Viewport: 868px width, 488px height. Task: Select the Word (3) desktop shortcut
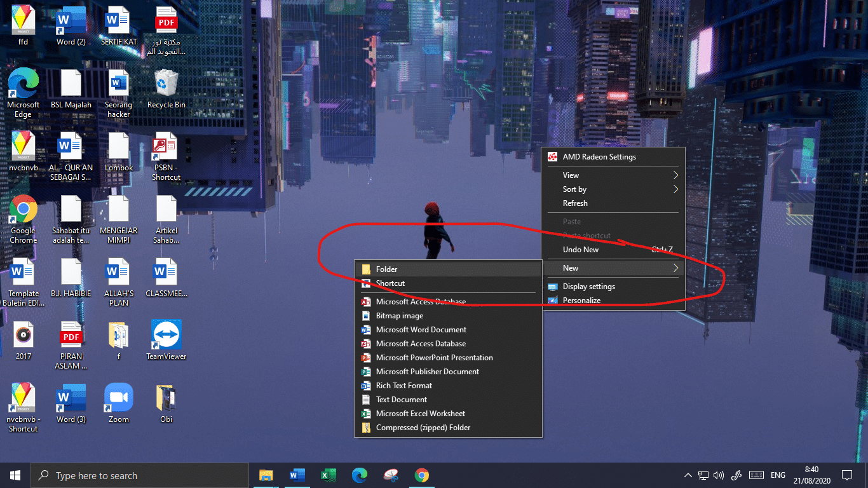click(x=71, y=403)
